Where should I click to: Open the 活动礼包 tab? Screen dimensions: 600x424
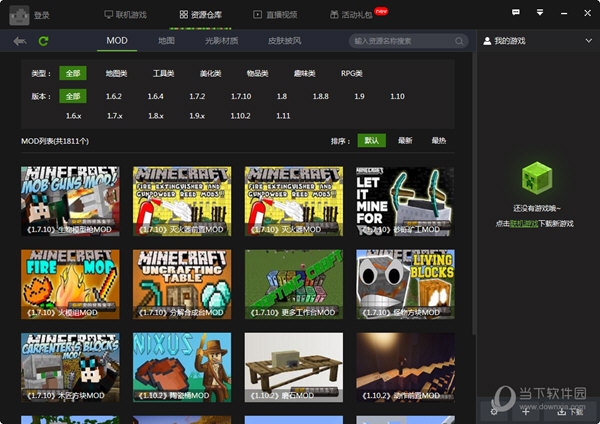[x=352, y=15]
